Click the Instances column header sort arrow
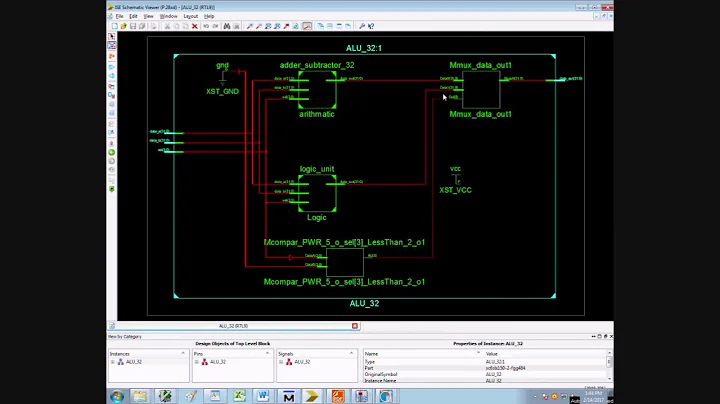This screenshot has height=404, width=720. (183, 353)
